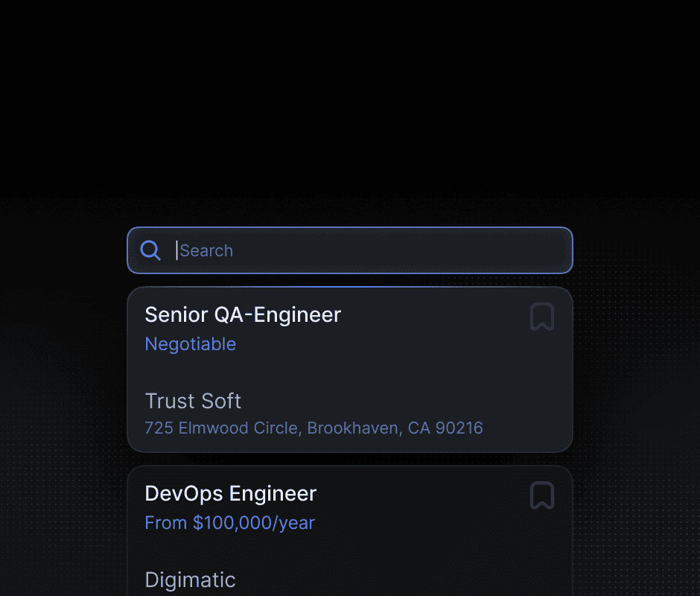Select the Trust Soft company name

193,401
